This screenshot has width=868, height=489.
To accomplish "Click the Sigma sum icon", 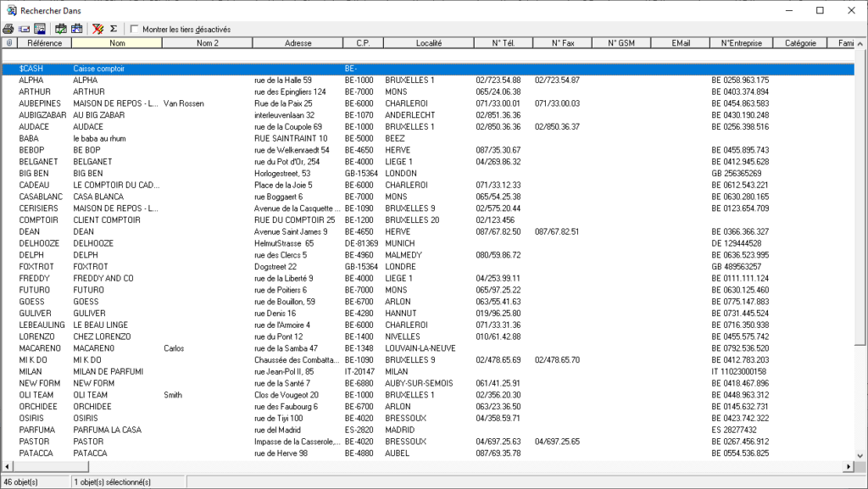I will [115, 29].
